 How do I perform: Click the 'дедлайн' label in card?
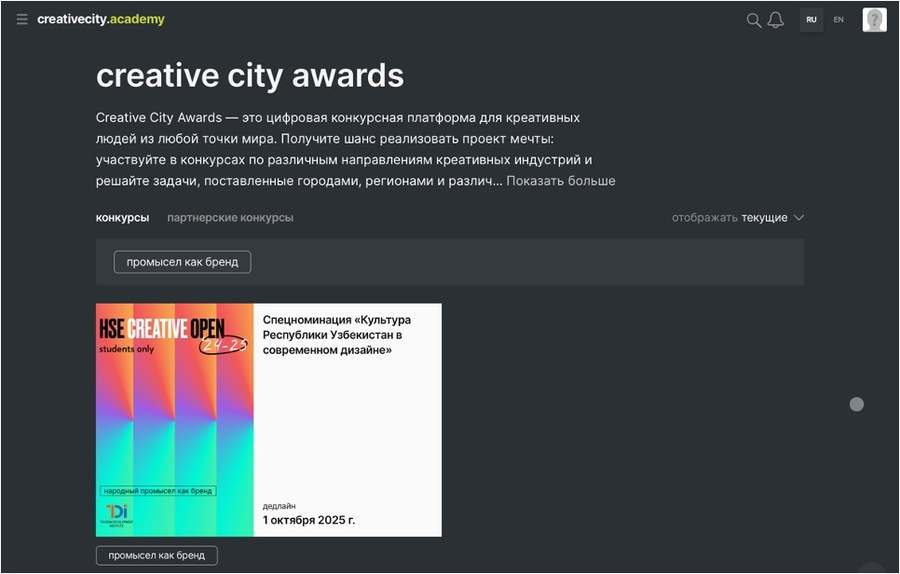pyautogui.click(x=279, y=506)
